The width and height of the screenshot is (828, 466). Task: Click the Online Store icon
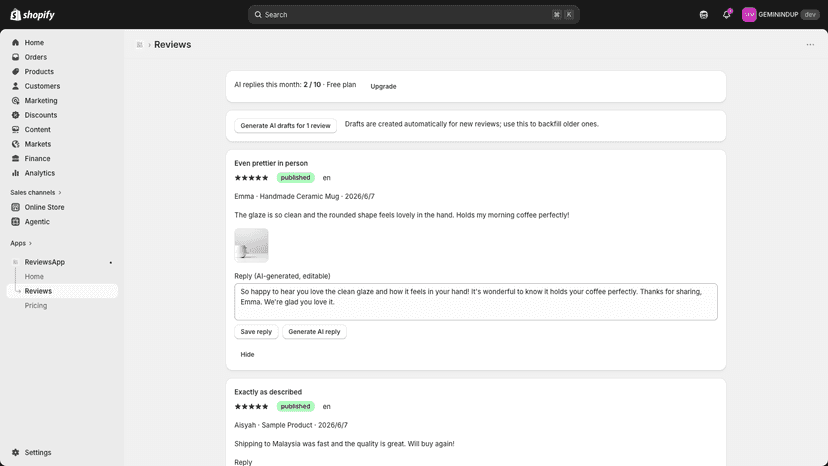pyautogui.click(x=15, y=207)
